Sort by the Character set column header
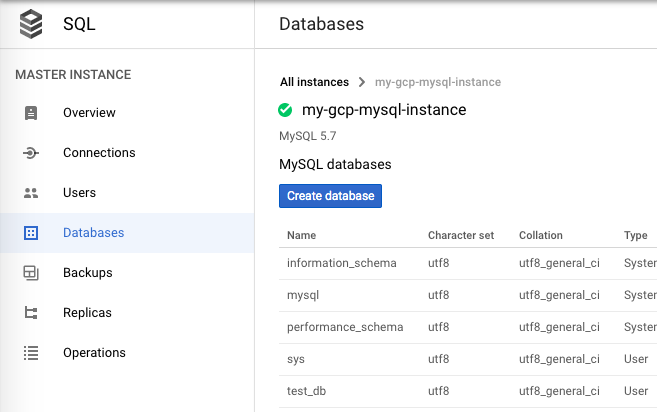657x412 pixels. [461, 236]
